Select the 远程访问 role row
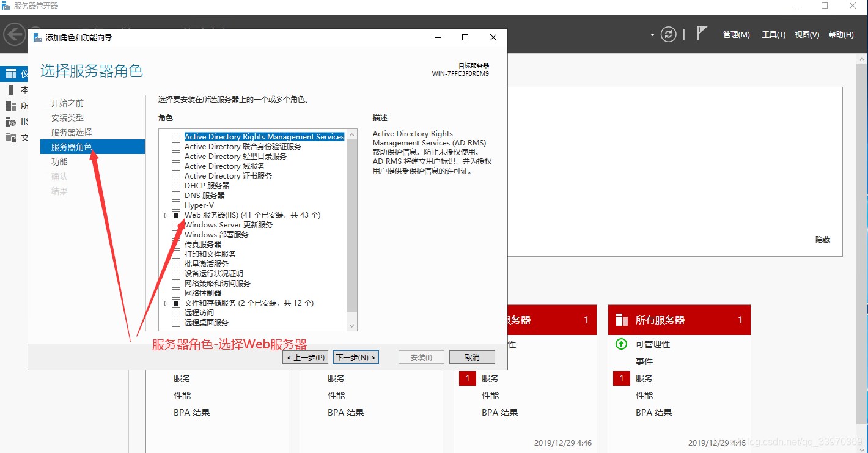868x453 pixels. point(199,313)
